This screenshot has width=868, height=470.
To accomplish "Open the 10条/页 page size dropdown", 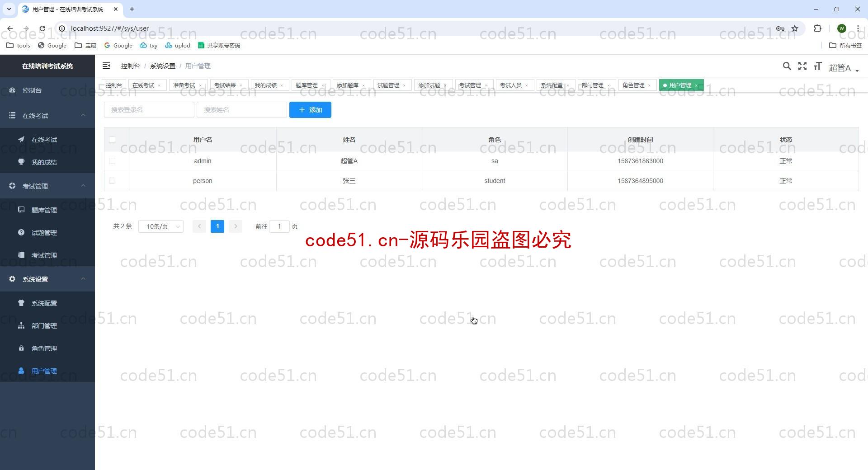I will [x=161, y=226].
